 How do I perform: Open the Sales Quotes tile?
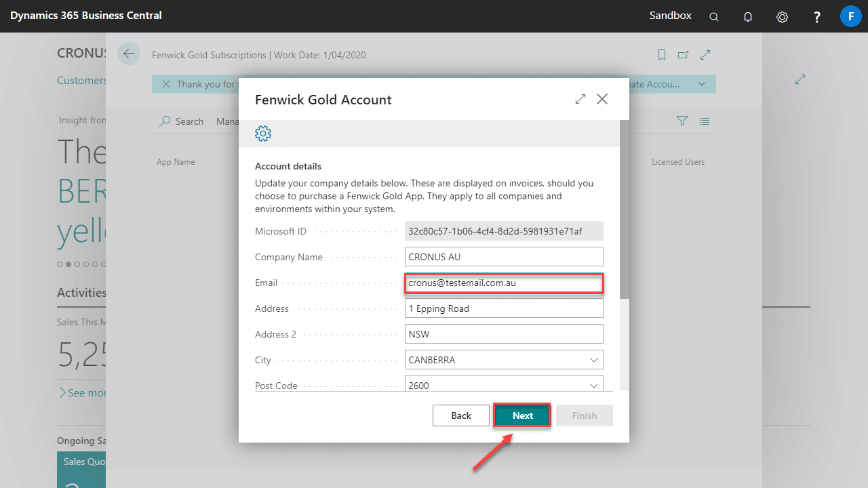81,470
